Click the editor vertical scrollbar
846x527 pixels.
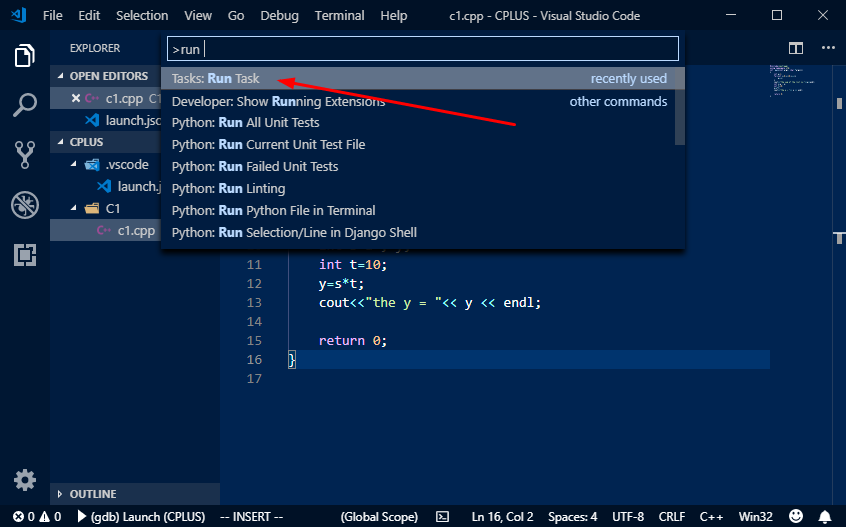click(839, 103)
